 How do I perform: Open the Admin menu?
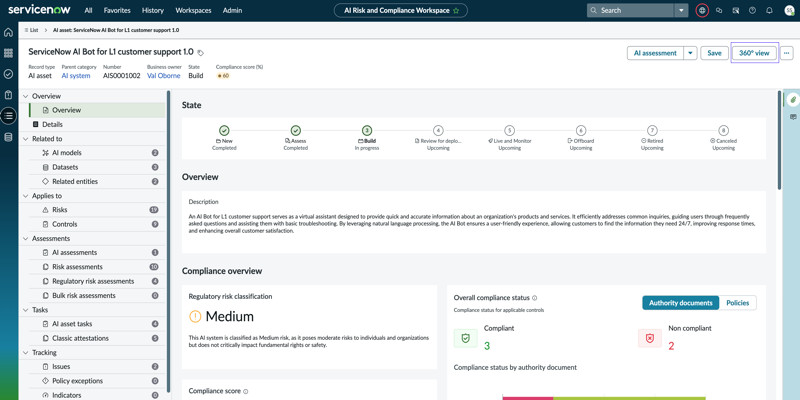(233, 10)
